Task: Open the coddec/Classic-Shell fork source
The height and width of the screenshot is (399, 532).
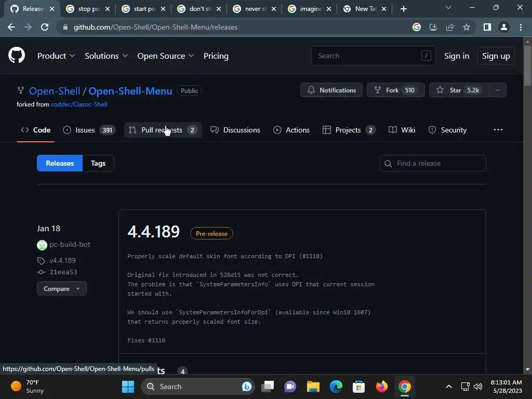Action: pos(79,104)
